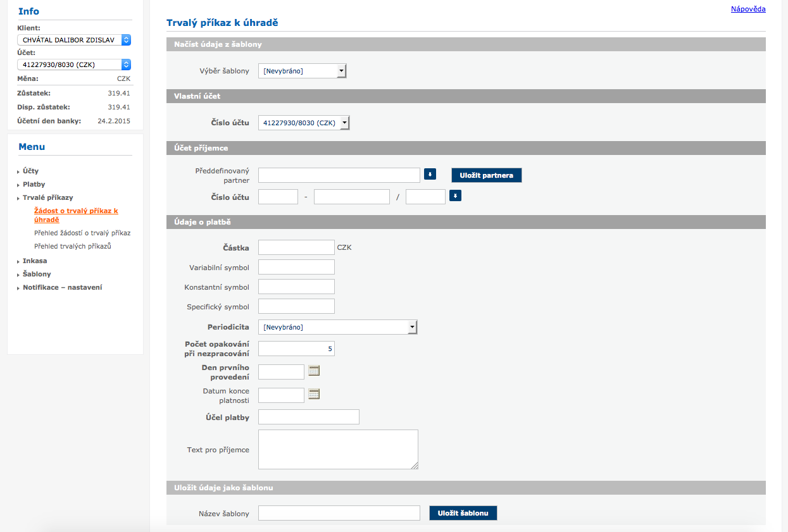Screen dimensions: 788x532
Task: Open the Nápověda help link
Action: point(748,9)
